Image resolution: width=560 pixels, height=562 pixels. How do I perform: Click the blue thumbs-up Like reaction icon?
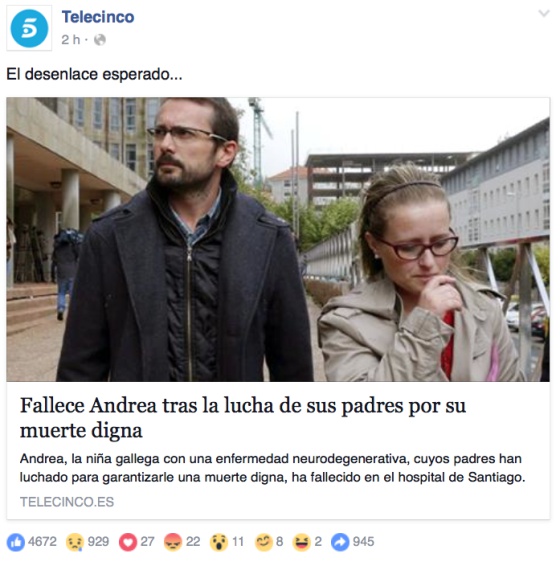click(16, 542)
